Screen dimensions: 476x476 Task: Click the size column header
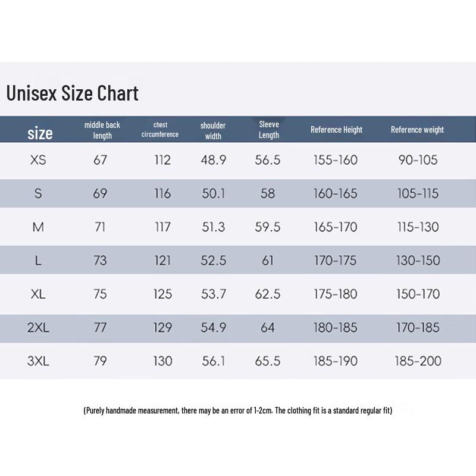pos(40,133)
